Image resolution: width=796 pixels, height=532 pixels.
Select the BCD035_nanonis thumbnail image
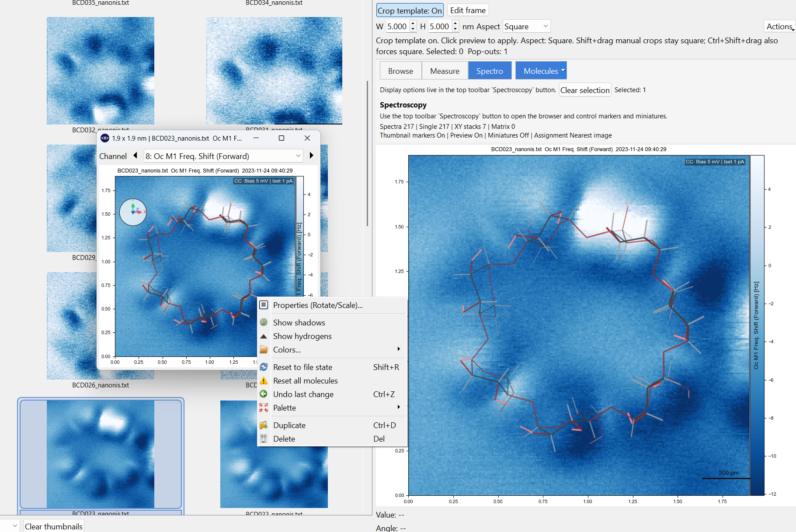pos(101,71)
